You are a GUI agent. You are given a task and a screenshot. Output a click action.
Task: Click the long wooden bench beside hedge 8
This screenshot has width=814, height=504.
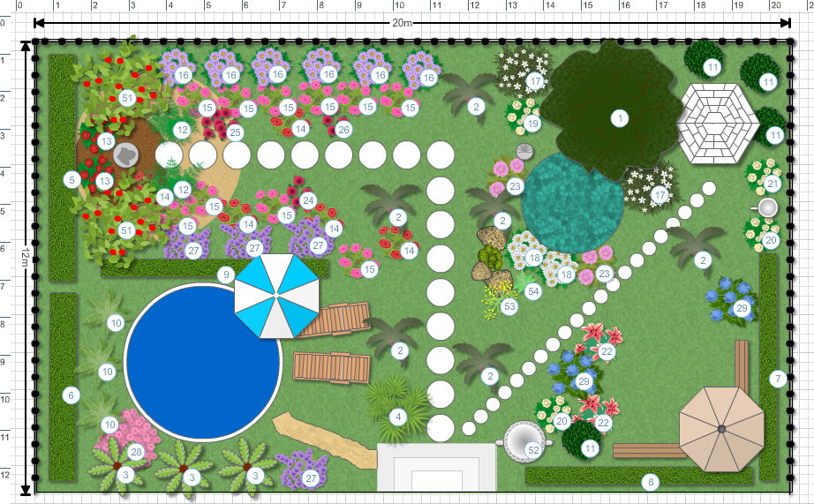point(649,450)
